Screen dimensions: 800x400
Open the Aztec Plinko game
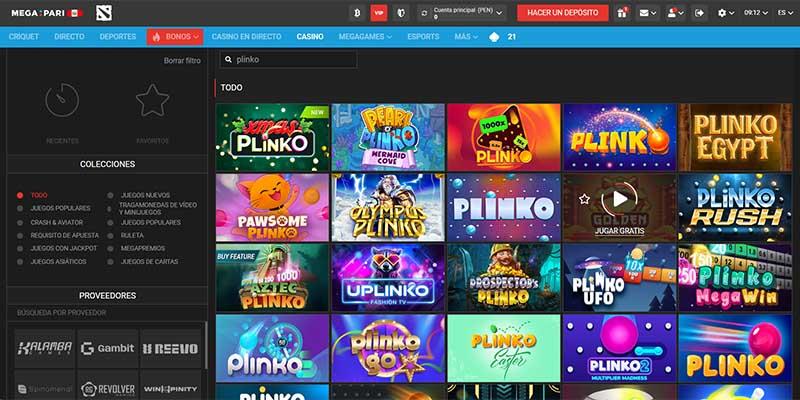[272, 278]
